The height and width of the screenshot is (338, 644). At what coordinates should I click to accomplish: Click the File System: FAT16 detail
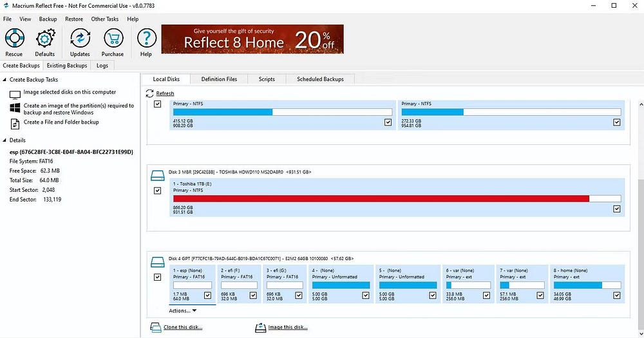pyautogui.click(x=31, y=162)
